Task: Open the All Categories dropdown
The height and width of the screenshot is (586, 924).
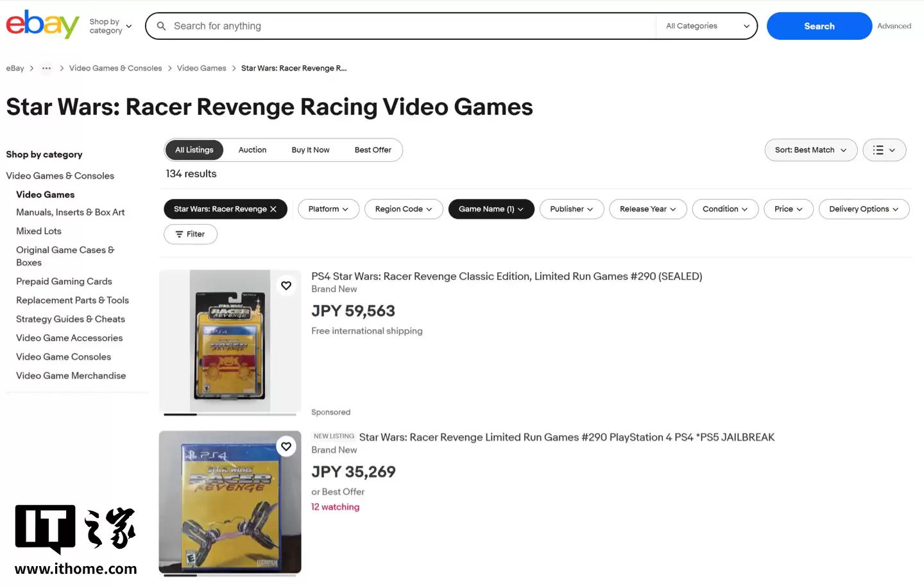Action: [x=706, y=26]
